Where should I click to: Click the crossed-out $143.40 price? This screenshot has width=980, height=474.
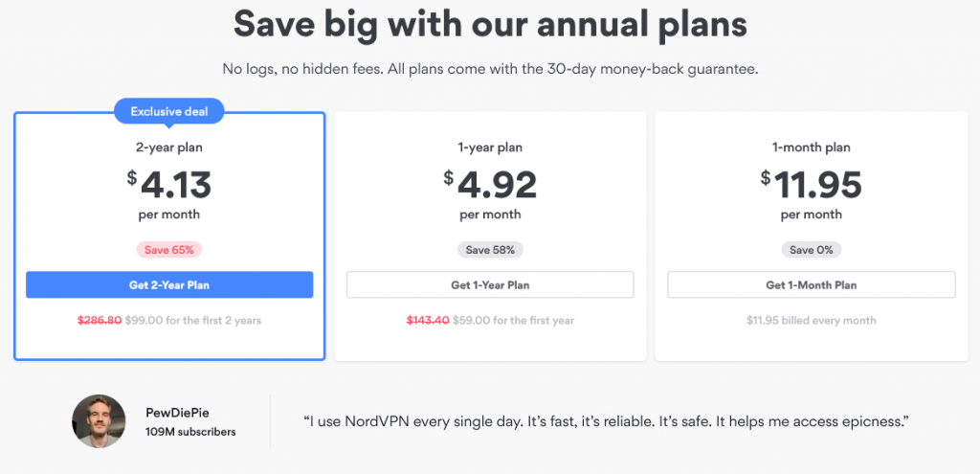coord(428,320)
